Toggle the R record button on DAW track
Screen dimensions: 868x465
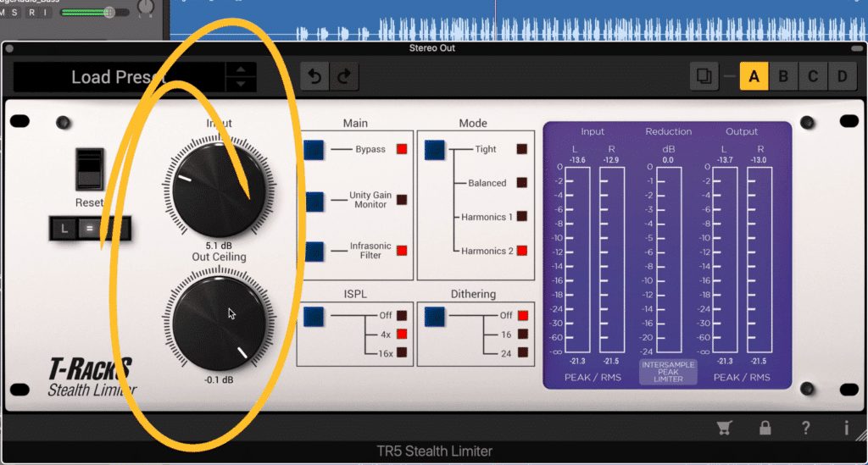coord(31,12)
